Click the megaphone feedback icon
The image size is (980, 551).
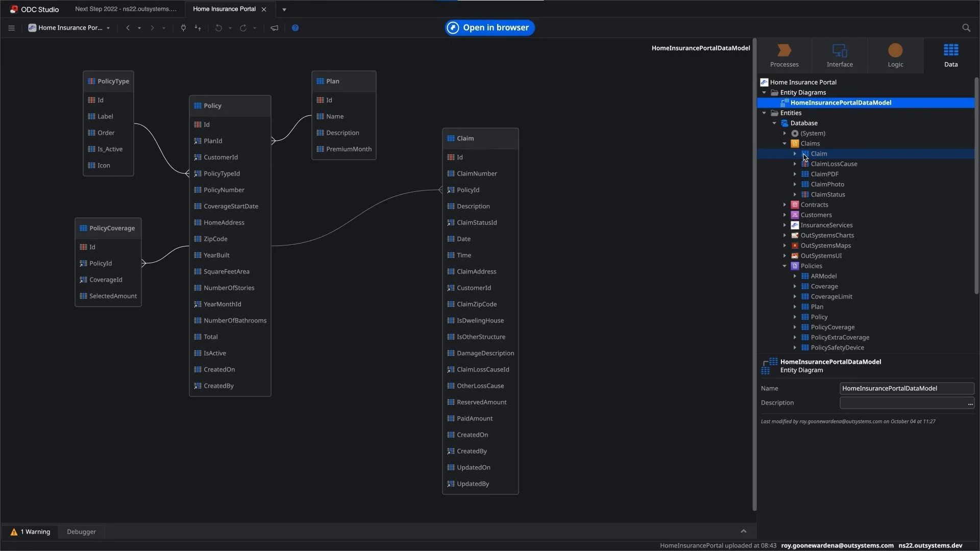[274, 28]
